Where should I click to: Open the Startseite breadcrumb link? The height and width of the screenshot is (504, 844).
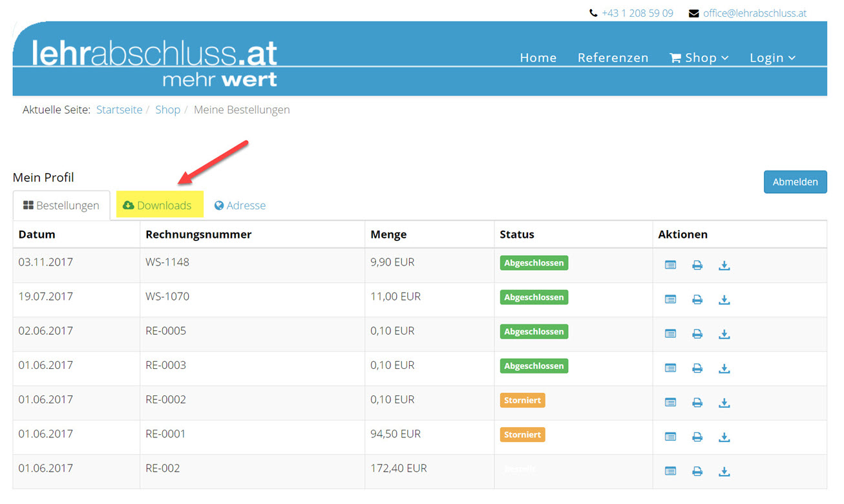[x=119, y=109]
